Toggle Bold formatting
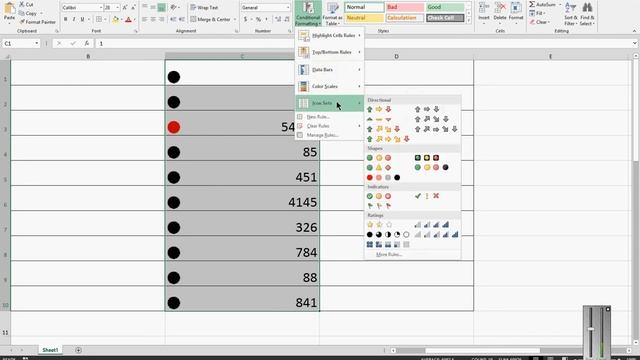 pos(65,19)
